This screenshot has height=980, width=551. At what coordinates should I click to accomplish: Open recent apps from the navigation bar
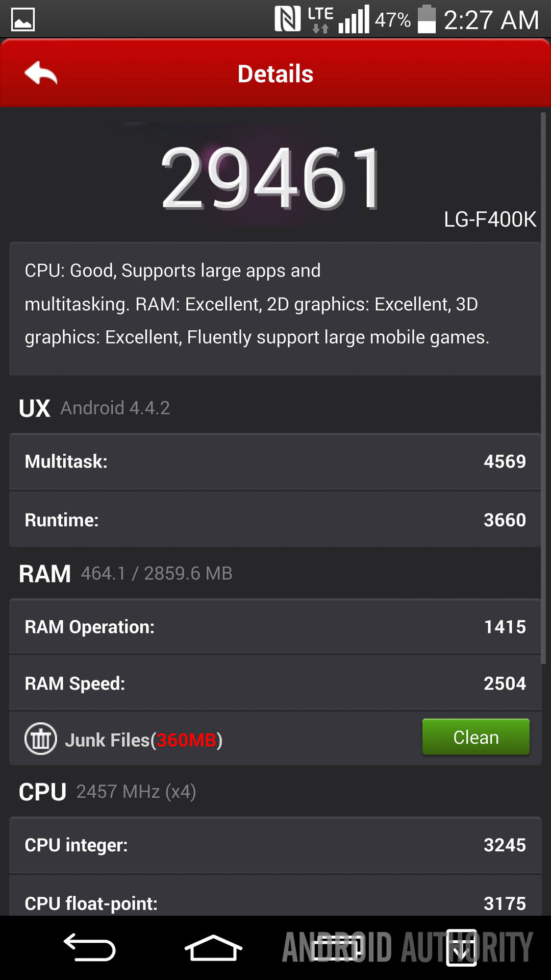pyautogui.click(x=337, y=948)
